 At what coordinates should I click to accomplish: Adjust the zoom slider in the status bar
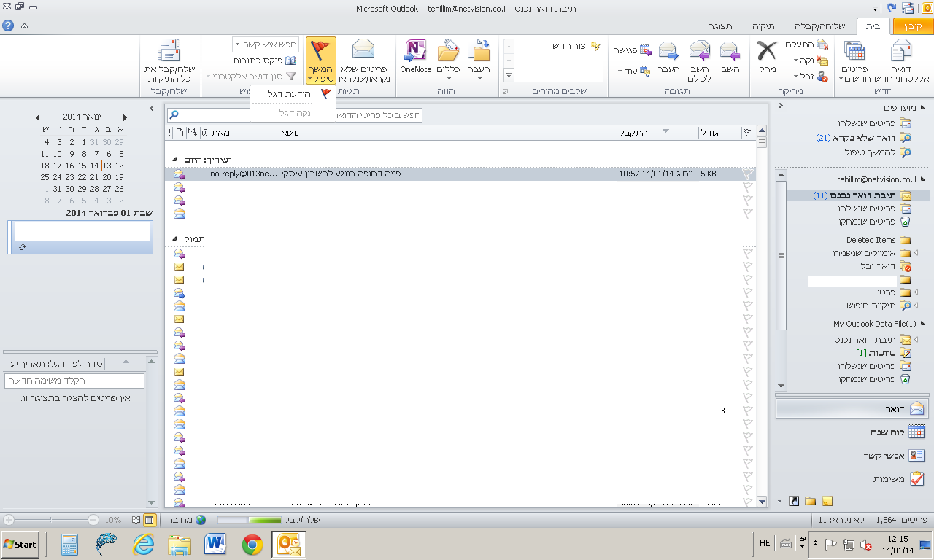pos(50,520)
